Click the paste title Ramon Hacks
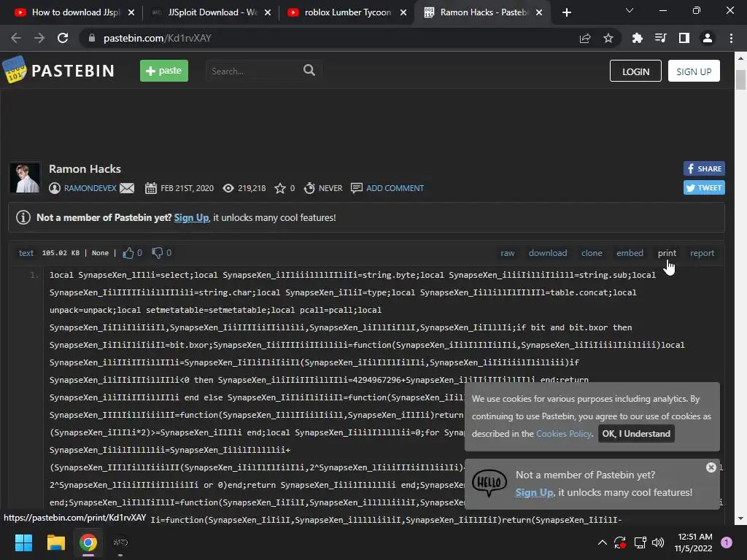 coord(85,169)
